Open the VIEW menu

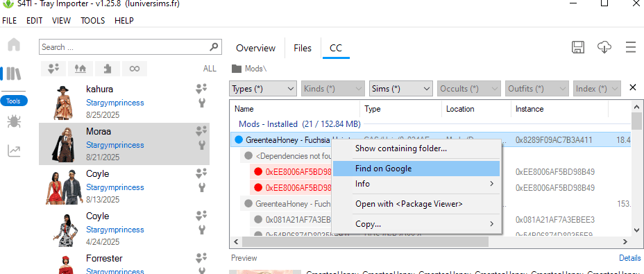coord(61,21)
